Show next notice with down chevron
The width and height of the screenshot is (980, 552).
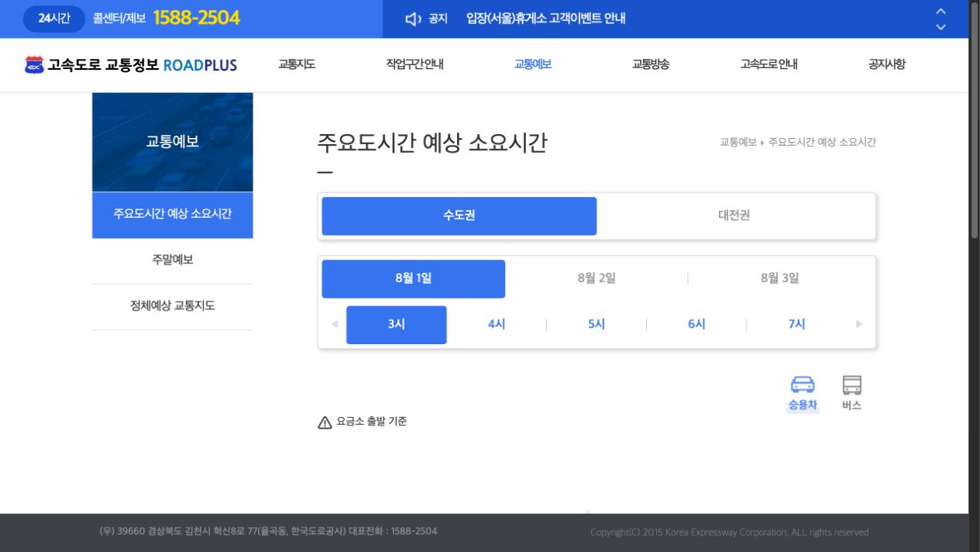(x=941, y=27)
